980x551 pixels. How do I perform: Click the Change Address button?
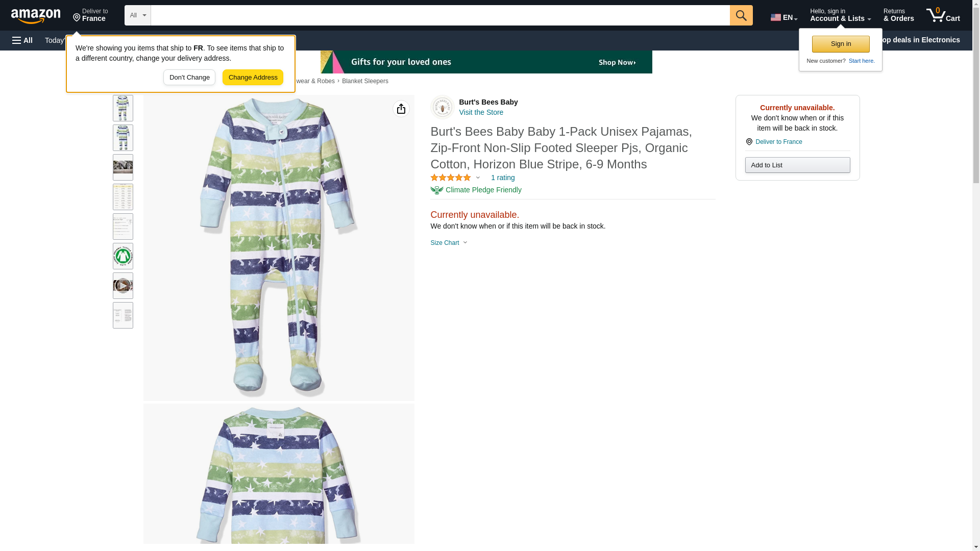coord(253,78)
